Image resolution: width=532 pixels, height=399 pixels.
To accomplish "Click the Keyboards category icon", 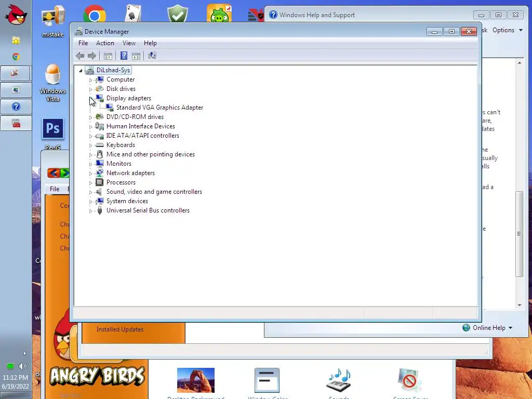I will [x=99, y=145].
